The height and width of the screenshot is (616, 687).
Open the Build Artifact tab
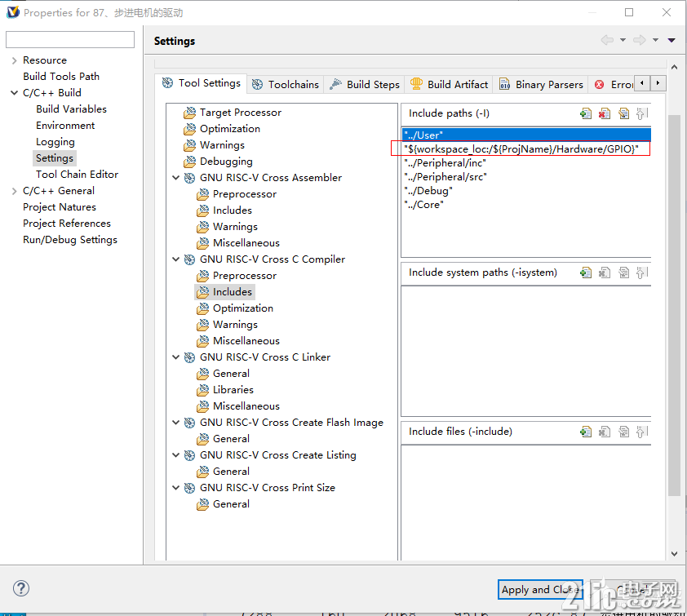[449, 85]
